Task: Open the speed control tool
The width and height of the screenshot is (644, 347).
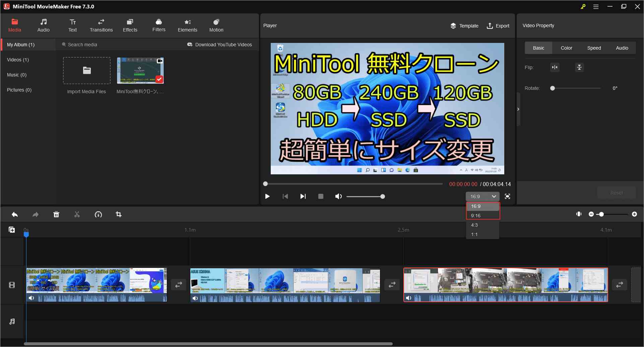Action: pyautogui.click(x=98, y=215)
